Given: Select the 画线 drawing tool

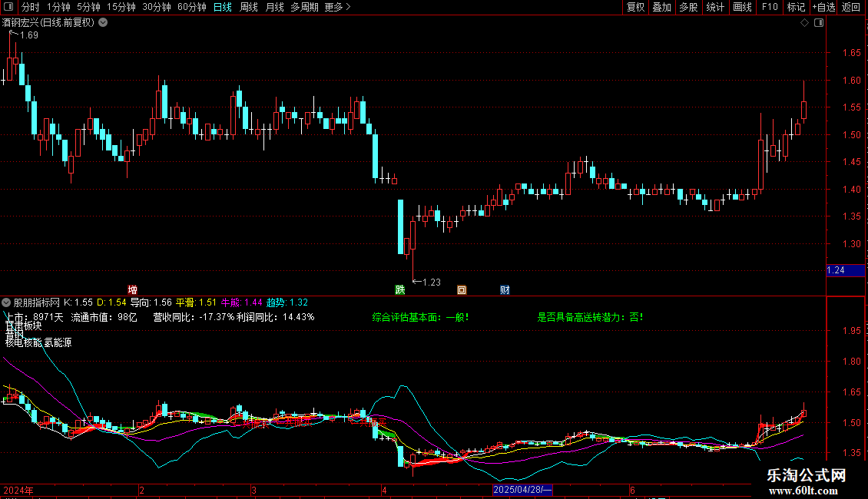Looking at the screenshot, I should pos(742,7).
